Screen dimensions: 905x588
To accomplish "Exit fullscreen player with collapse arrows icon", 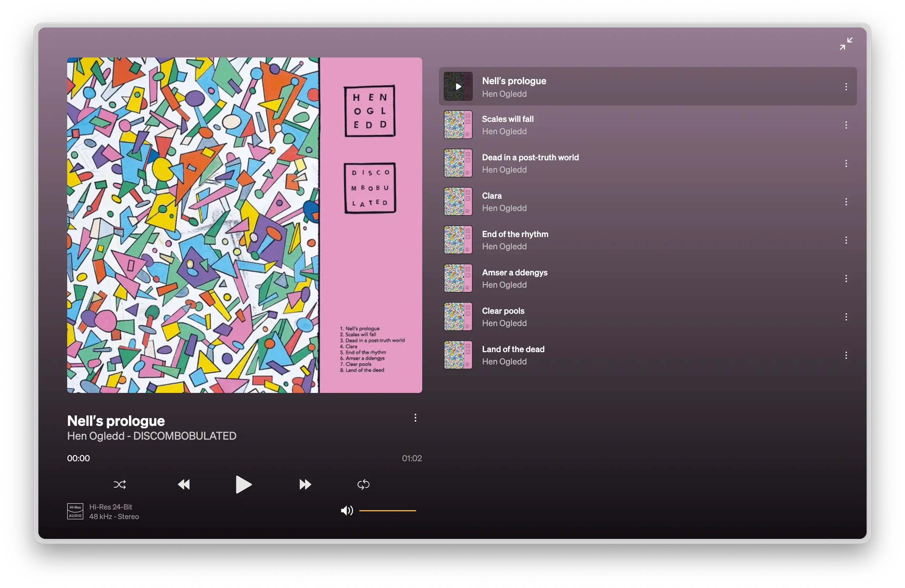I will point(846,43).
